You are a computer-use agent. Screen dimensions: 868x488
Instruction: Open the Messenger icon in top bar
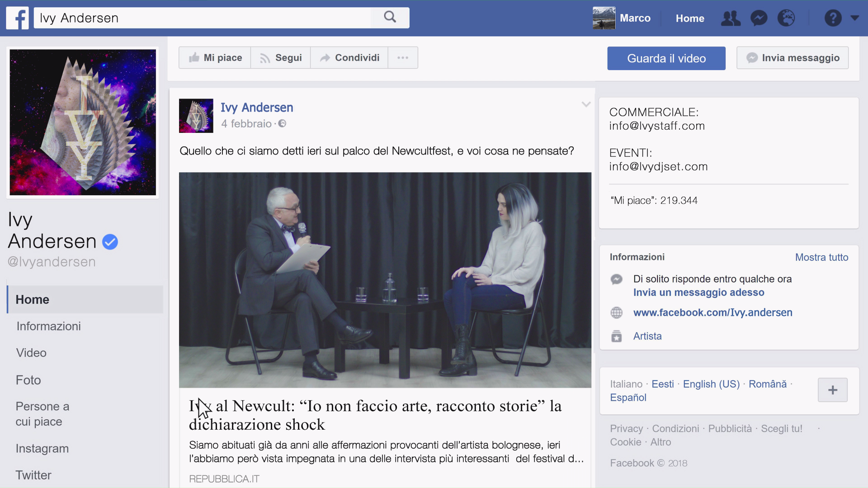click(759, 19)
